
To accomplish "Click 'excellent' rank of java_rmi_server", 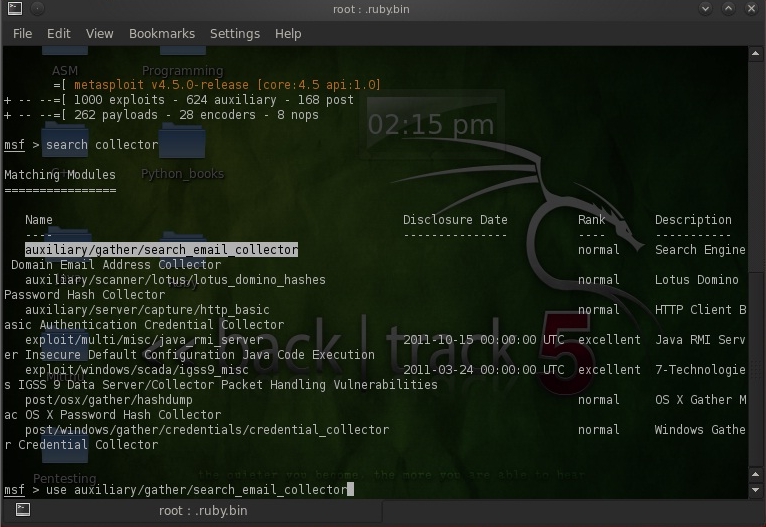I will click(609, 339).
